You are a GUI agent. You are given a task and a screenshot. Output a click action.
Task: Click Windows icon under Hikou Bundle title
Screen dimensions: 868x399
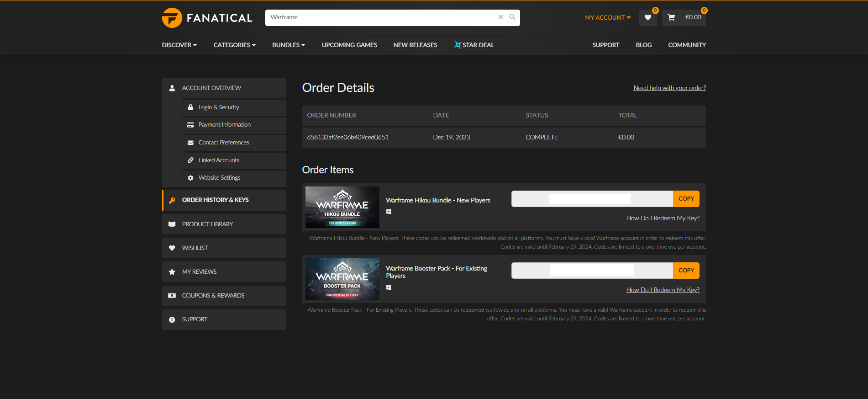pyautogui.click(x=389, y=212)
